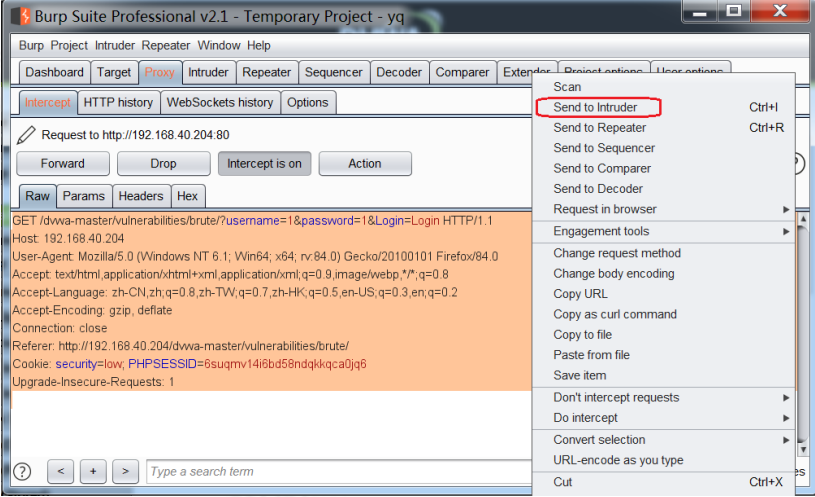This screenshot has height=497, width=815.
Task: Switch to the Hex request tab
Action: (188, 196)
